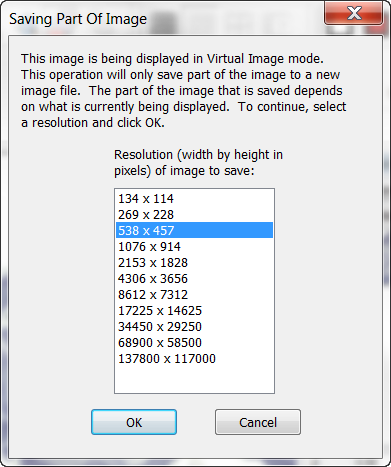Click the Virtual Image mode description text

[184, 90]
